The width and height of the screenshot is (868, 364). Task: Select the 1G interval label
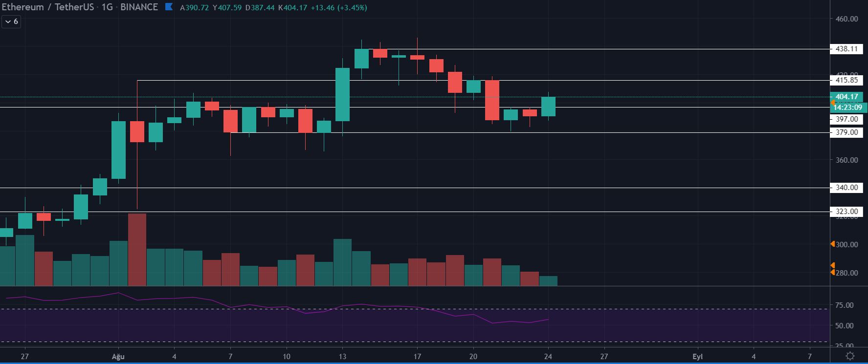point(107,7)
